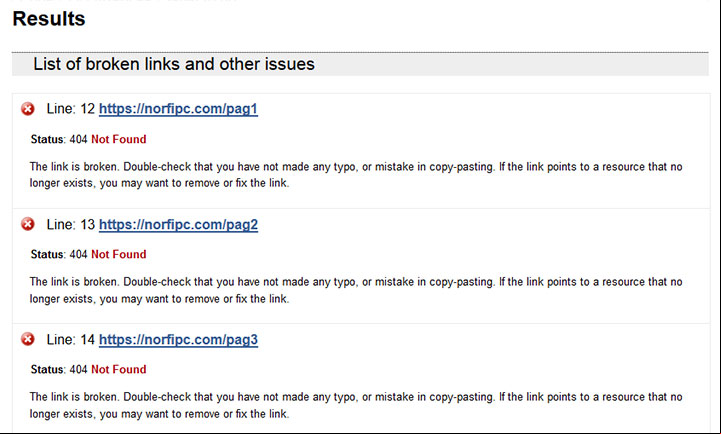Click the broken link description under pag3

pos(356,405)
